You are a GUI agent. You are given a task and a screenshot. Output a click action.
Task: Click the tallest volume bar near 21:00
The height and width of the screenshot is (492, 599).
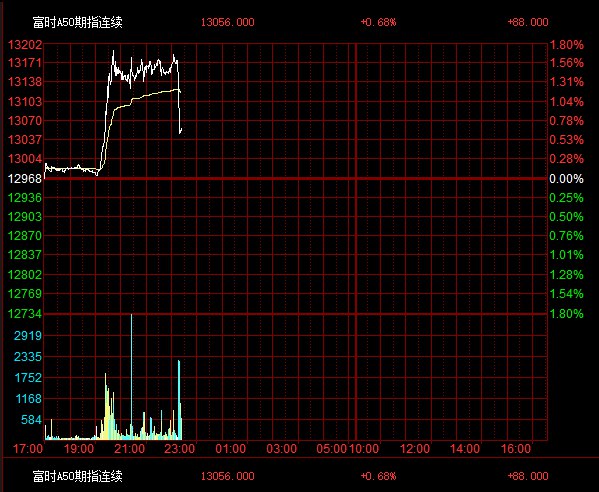tap(131, 376)
